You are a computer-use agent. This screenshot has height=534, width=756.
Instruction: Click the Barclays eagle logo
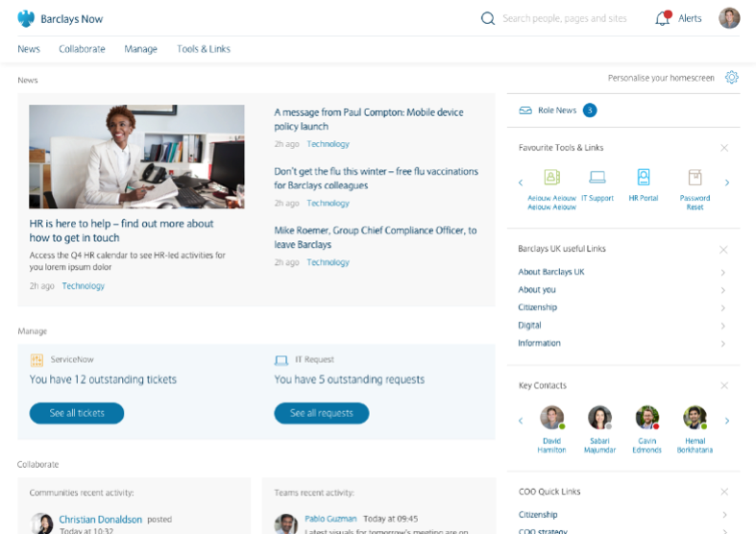(x=26, y=19)
